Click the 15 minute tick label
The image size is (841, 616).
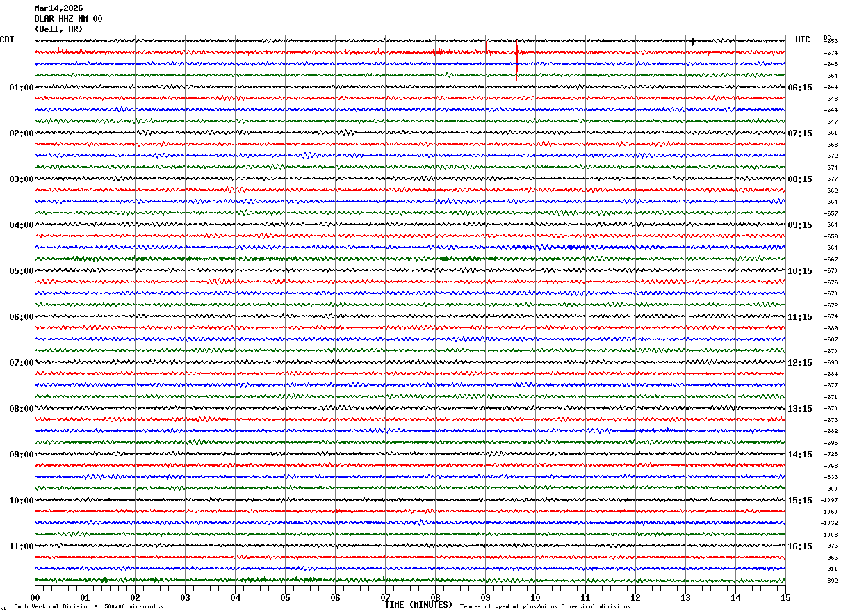[785, 597]
